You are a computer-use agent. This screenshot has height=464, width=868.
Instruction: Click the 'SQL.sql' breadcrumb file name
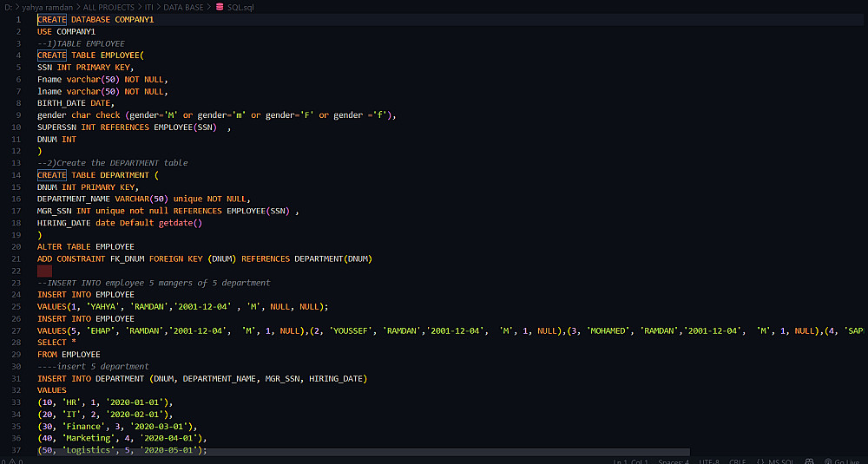(241, 7)
